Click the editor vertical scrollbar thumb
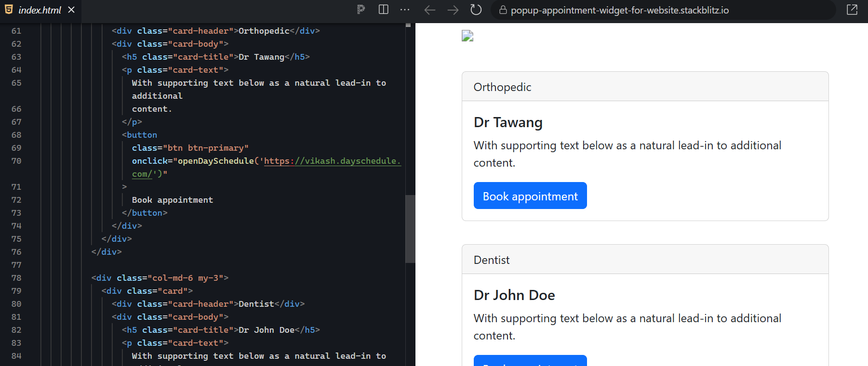Image resolution: width=868 pixels, height=366 pixels. click(x=410, y=229)
